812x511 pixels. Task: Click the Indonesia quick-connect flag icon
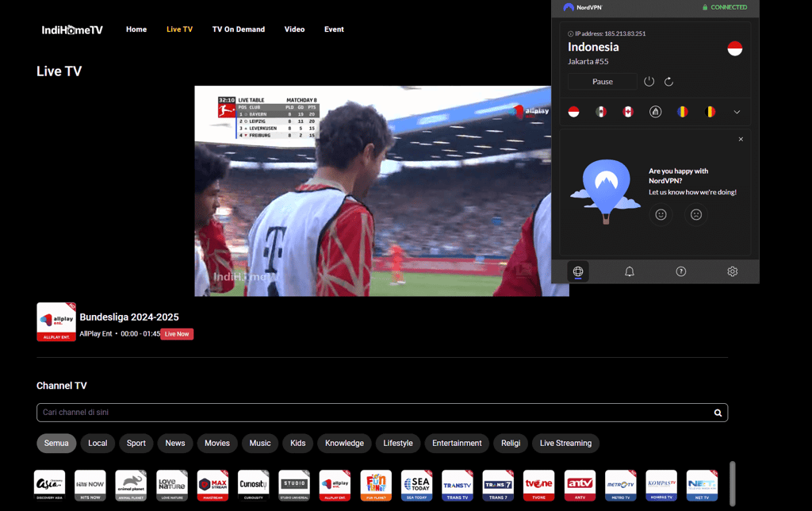[x=573, y=111]
